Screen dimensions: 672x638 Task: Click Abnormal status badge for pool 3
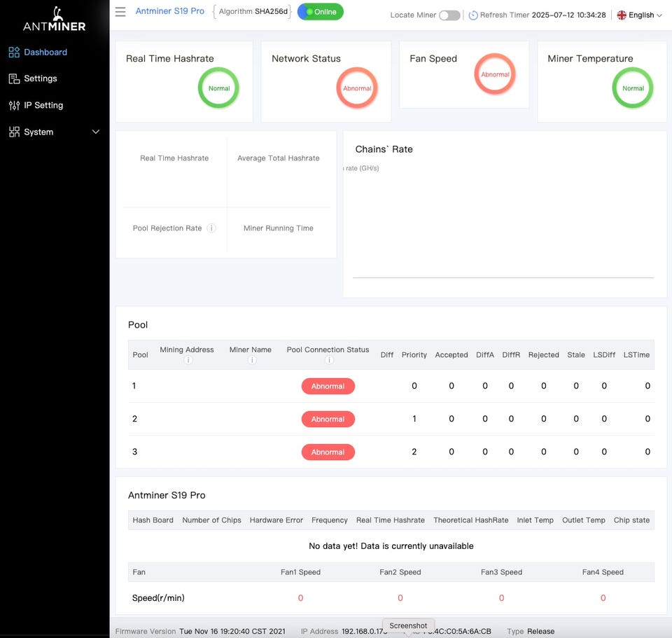click(x=328, y=452)
